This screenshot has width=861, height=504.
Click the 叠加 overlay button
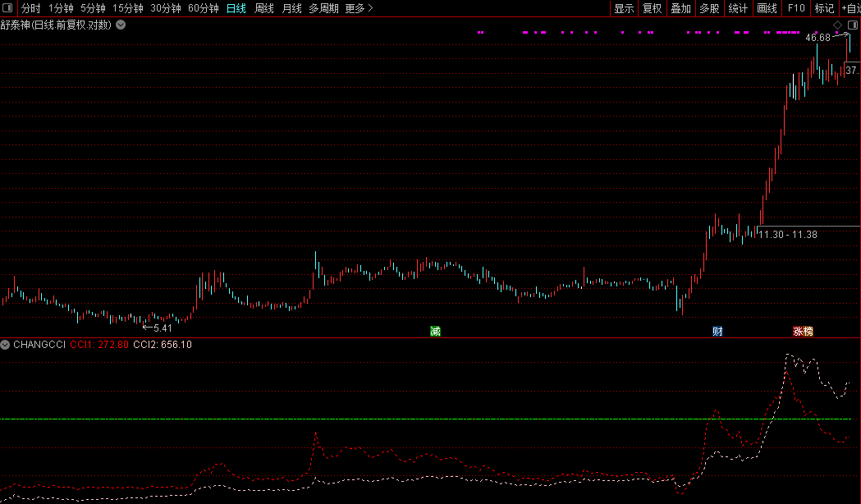pos(681,8)
